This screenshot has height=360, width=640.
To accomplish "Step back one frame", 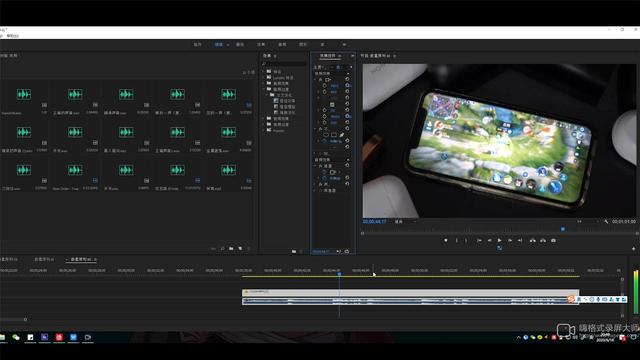I will pos(489,240).
